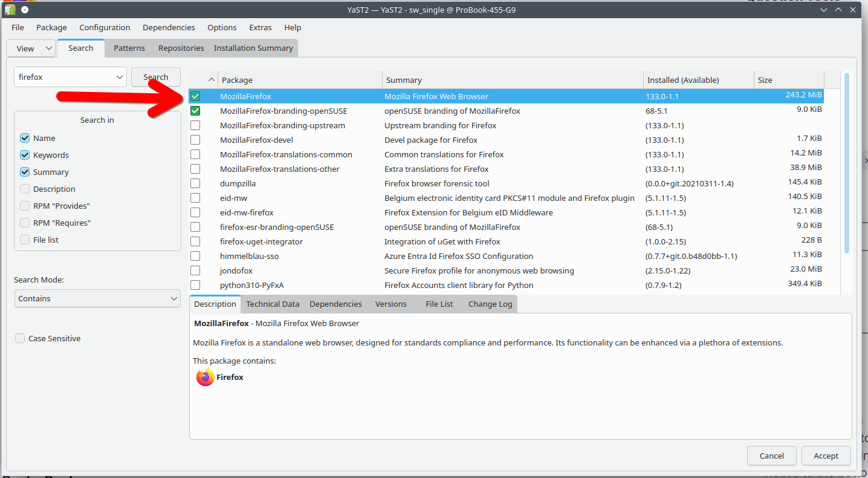
Task: Show the Versions tab
Action: tap(390, 304)
